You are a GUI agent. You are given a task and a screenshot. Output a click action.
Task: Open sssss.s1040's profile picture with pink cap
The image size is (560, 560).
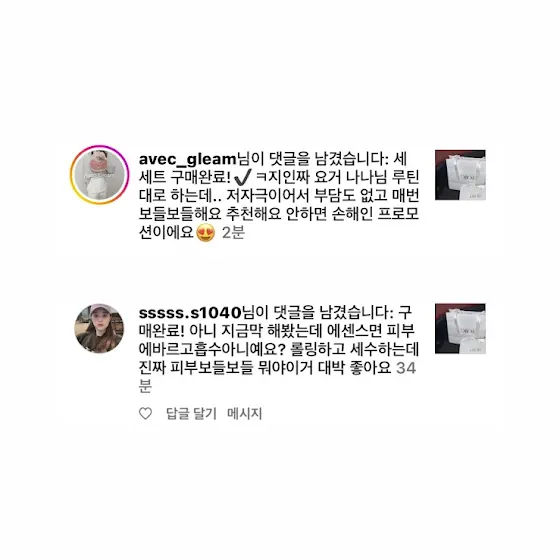(99, 329)
